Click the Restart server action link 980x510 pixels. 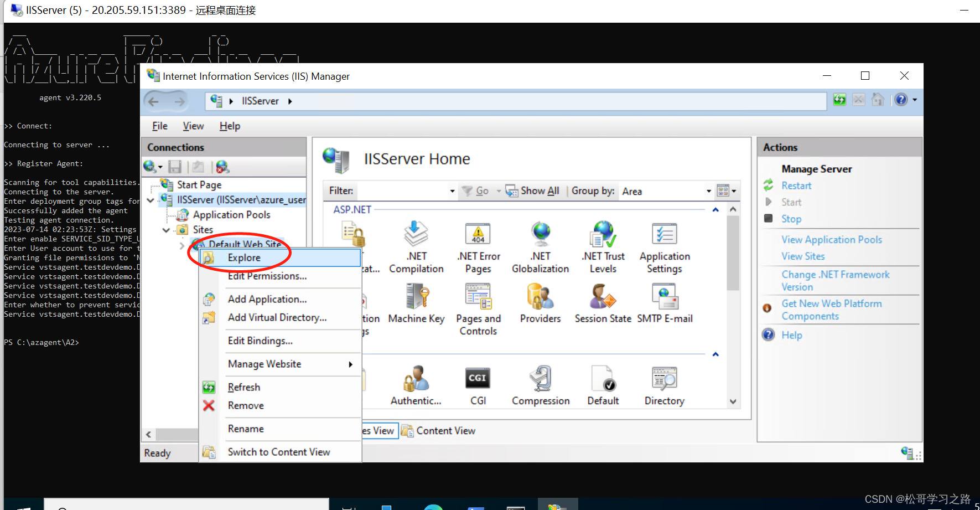tap(796, 186)
